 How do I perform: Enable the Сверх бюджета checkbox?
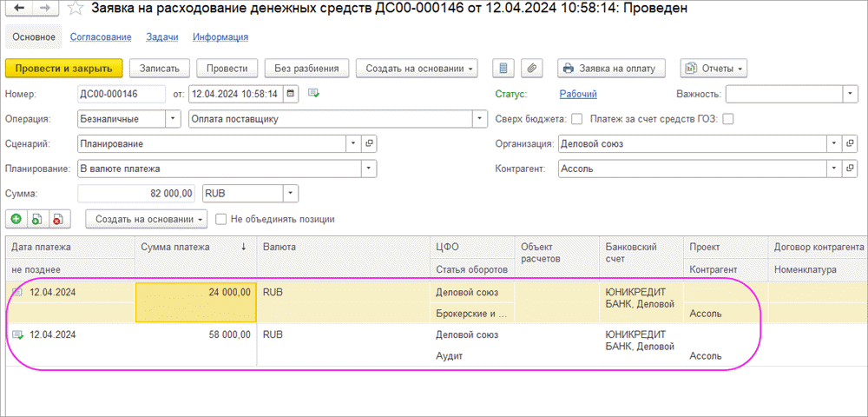coord(577,119)
